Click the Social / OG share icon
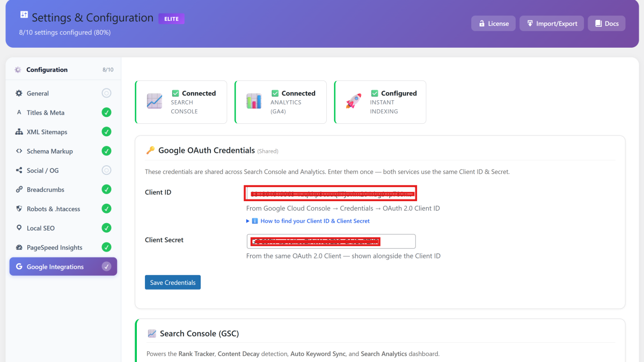Image resolution: width=644 pixels, height=362 pixels. pos(19,170)
